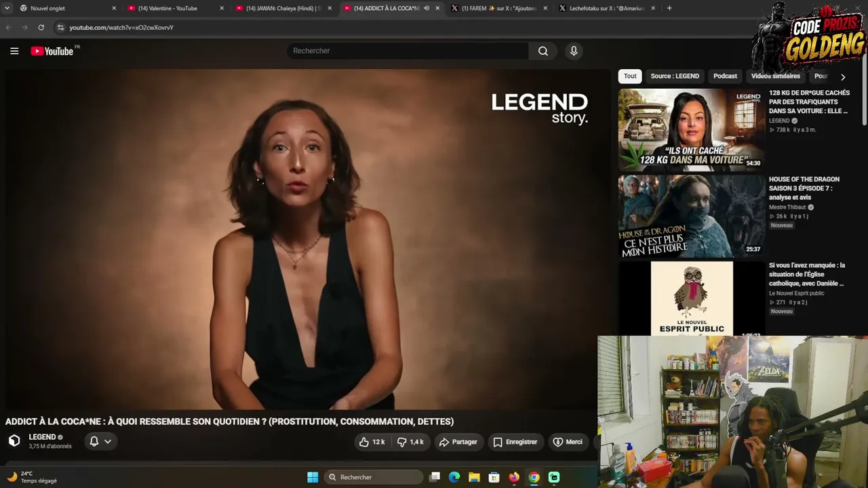Open the LEGEND channel name link
Screen dimensions: 868x488
click(x=42, y=437)
